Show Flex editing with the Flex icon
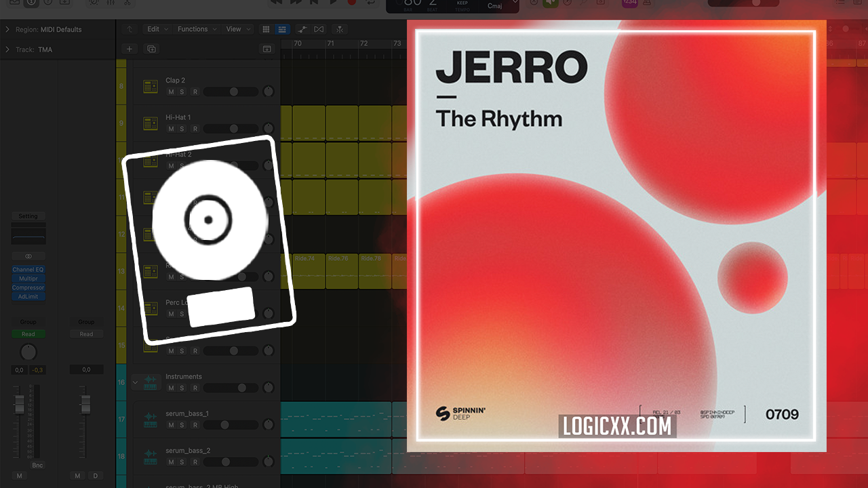The image size is (868, 488). pyautogui.click(x=319, y=29)
